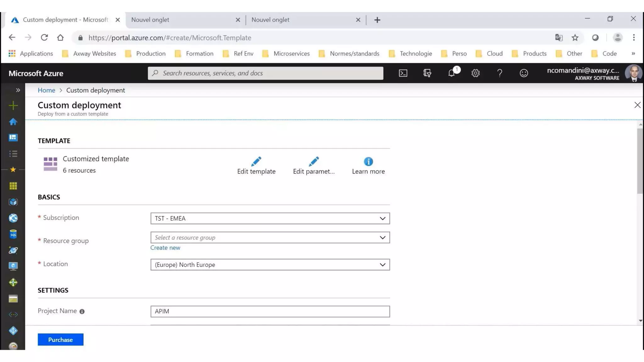Open portal settings gear icon
644x362 pixels.
(x=475, y=73)
